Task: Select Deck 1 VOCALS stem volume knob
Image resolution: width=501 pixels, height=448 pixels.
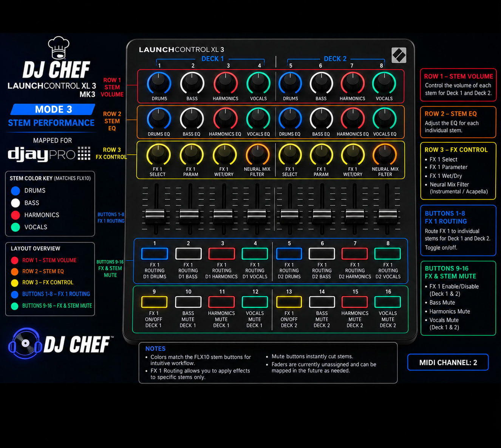Action: [x=258, y=83]
